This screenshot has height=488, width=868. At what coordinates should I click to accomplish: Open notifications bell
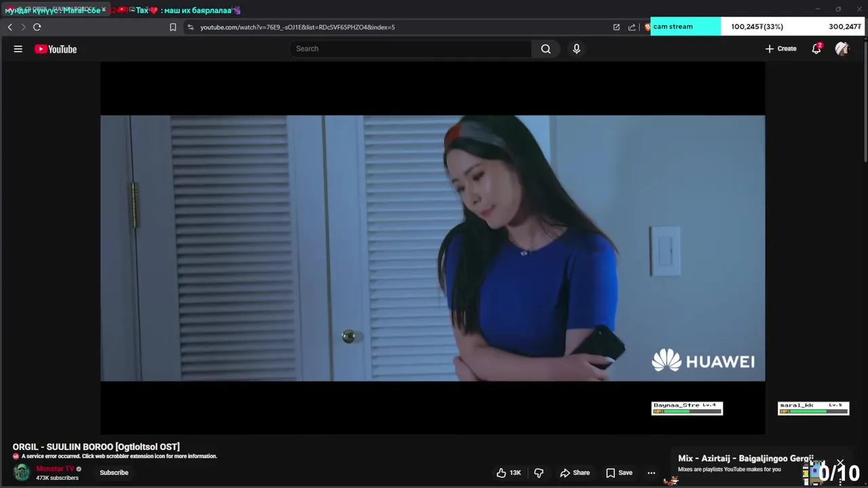point(816,49)
